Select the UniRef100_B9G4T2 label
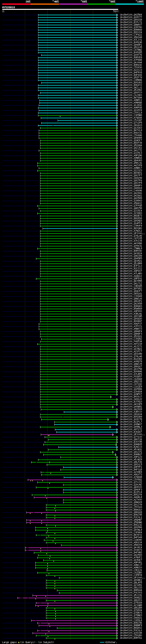 (x=131, y=85)
